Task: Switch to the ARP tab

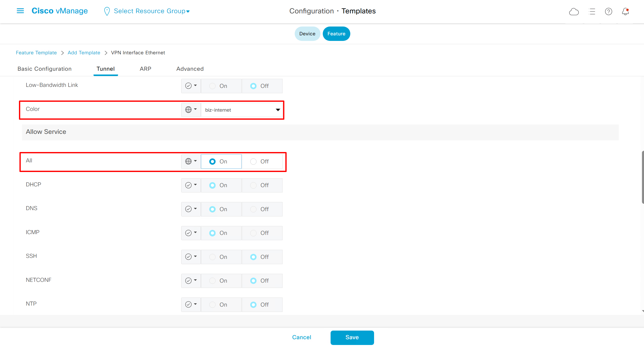Action: (x=145, y=69)
